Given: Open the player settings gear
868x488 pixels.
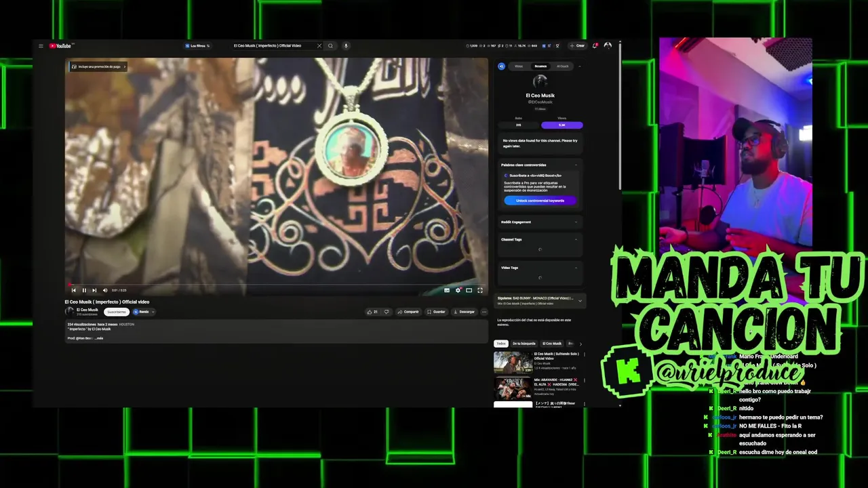Looking at the screenshot, I should tap(458, 290).
